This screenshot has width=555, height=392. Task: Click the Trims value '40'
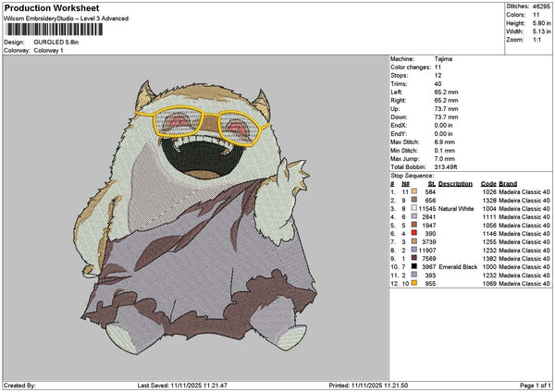(x=438, y=84)
